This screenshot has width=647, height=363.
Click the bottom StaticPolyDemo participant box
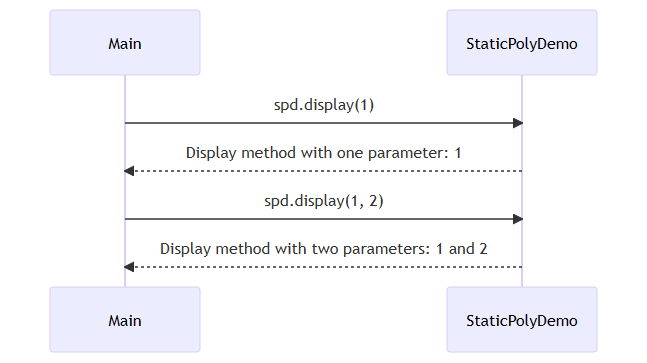point(522,320)
